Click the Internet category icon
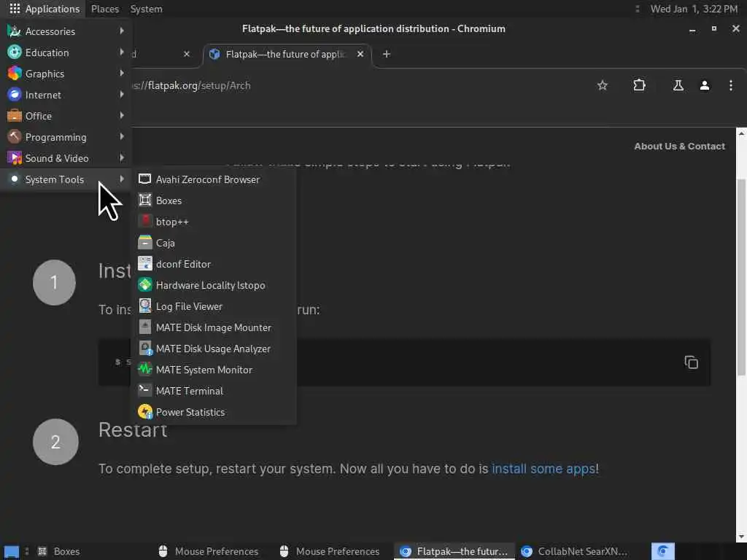 pos(15,94)
